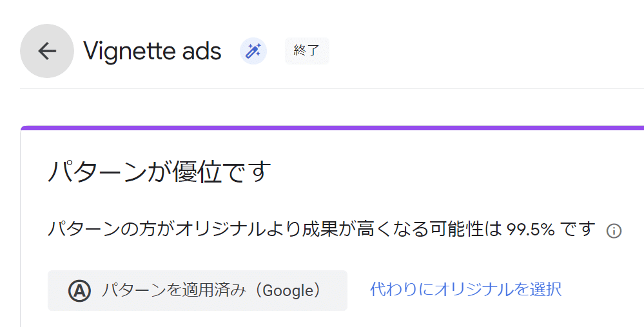The image size is (644, 327).
Task: Choose 代わりにオリジナルを選択 link
Action: [465, 289]
